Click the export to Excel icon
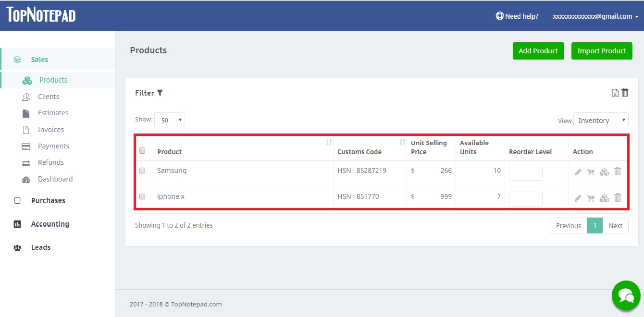 point(615,93)
